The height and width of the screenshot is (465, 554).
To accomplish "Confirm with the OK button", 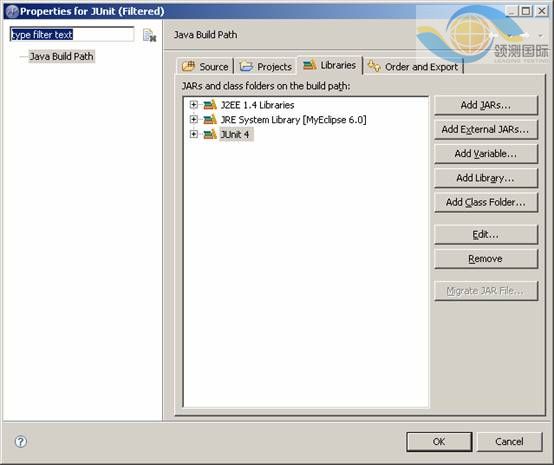I will click(x=439, y=442).
